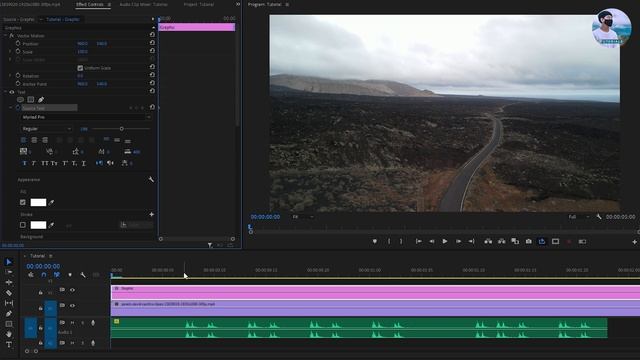The height and width of the screenshot is (360, 640).
Task: Open the Full playback resolution dropdown
Action: (579, 217)
